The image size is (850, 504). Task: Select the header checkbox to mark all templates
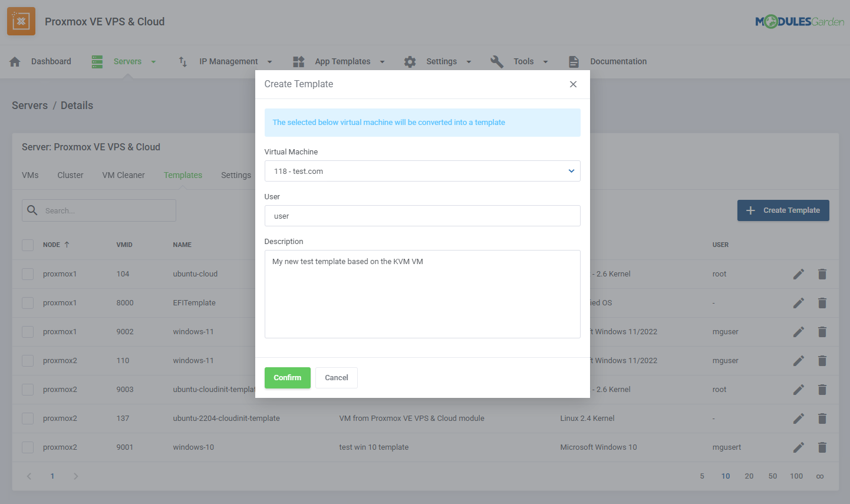point(28,244)
